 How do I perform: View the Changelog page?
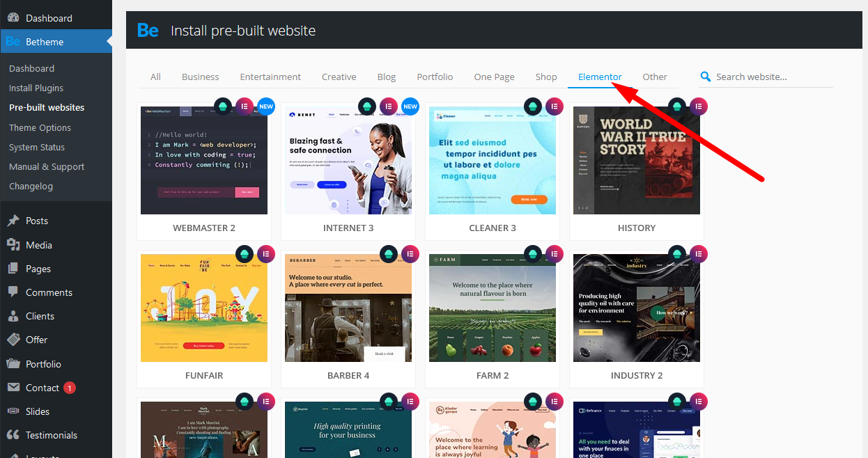pyautogui.click(x=31, y=186)
